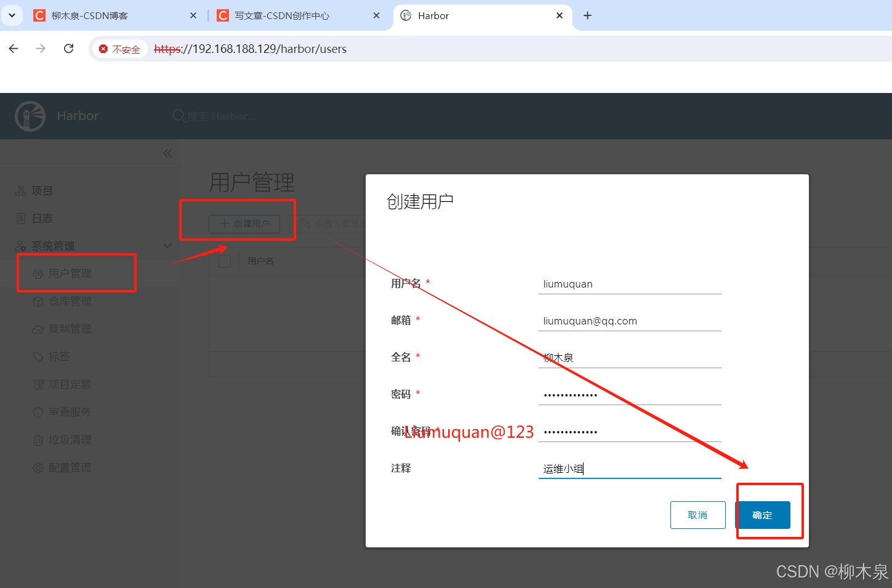Select 用户管理 in the sidebar
The height and width of the screenshot is (588, 892).
[70, 273]
